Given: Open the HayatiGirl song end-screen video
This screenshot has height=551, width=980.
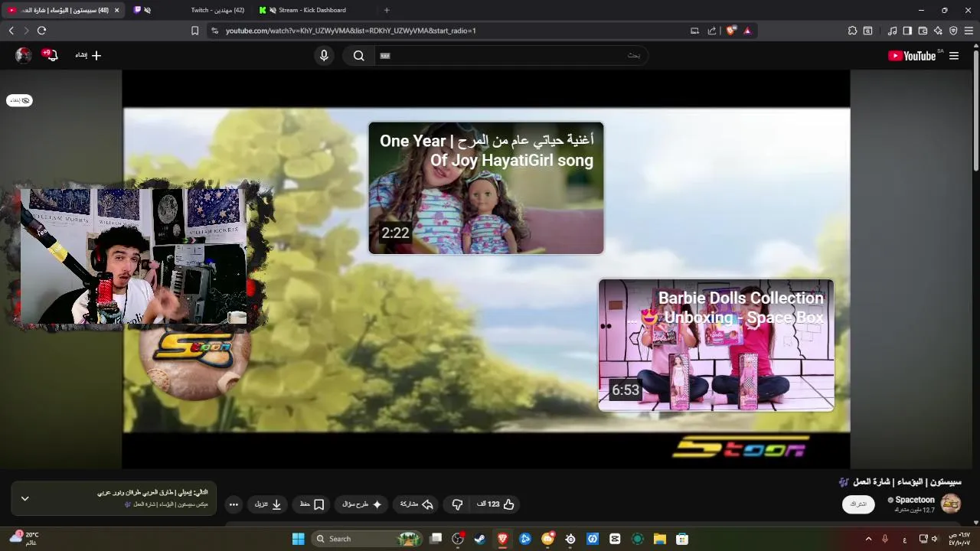Looking at the screenshot, I should 486,188.
